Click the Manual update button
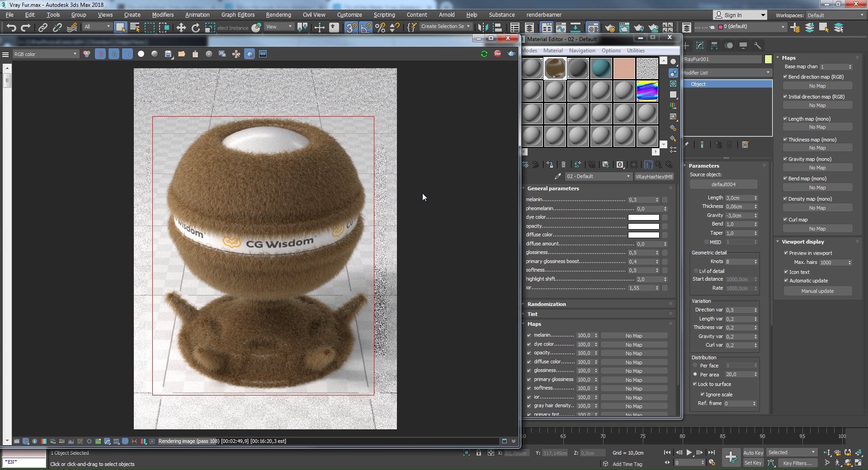 coord(817,291)
